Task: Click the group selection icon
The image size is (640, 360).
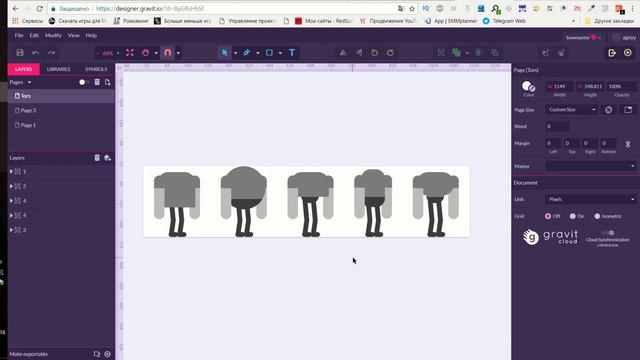Action: coord(441,53)
